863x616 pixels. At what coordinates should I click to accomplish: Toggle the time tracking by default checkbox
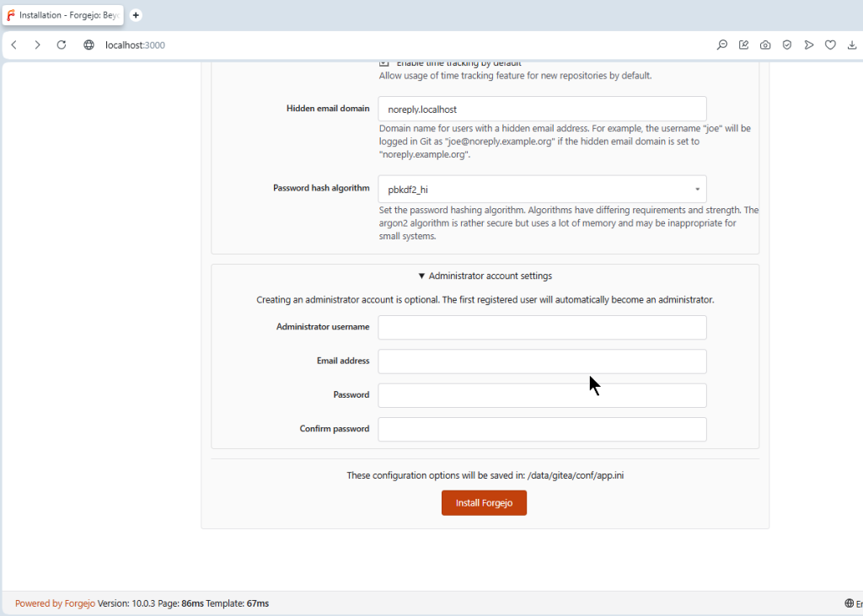pyautogui.click(x=384, y=63)
